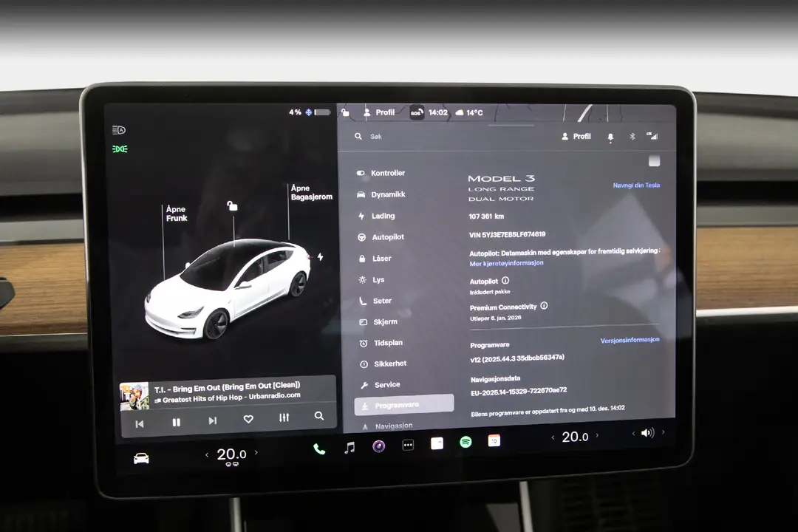Open Profil in the settings header
Image resolution: width=798 pixels, height=532 pixels.
pos(576,137)
